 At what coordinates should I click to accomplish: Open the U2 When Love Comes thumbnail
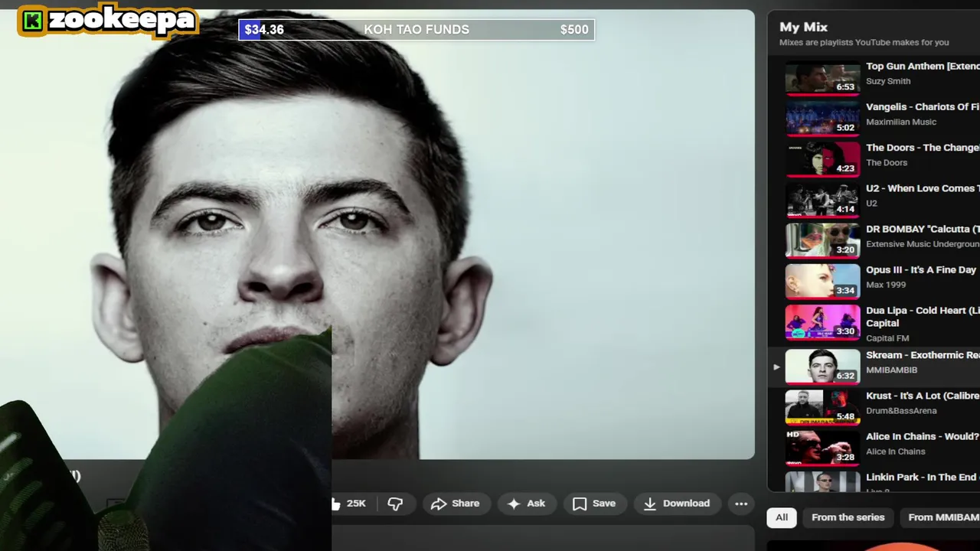[x=823, y=199]
